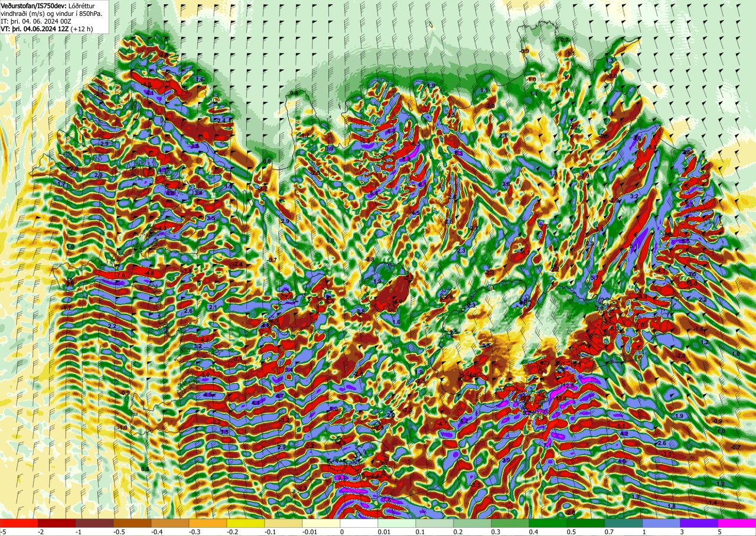The height and width of the screenshot is (536, 756).
Task: Click the legend scale label '-0.2'
Action: click(x=232, y=532)
